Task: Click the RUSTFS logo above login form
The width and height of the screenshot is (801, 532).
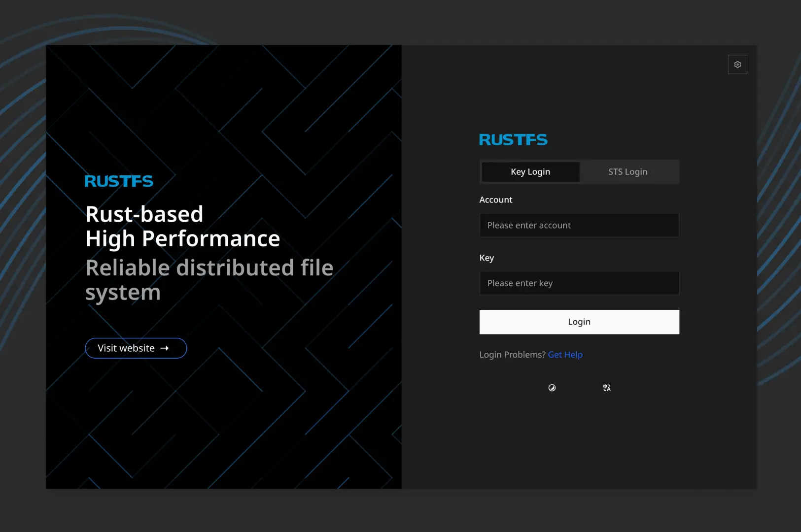Action: (x=513, y=140)
